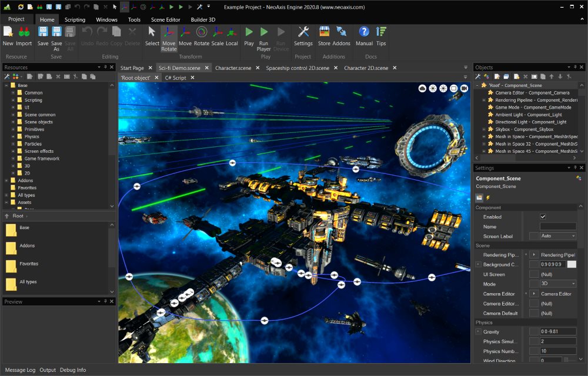
Task: Open the Start Page tab
Action: point(132,68)
